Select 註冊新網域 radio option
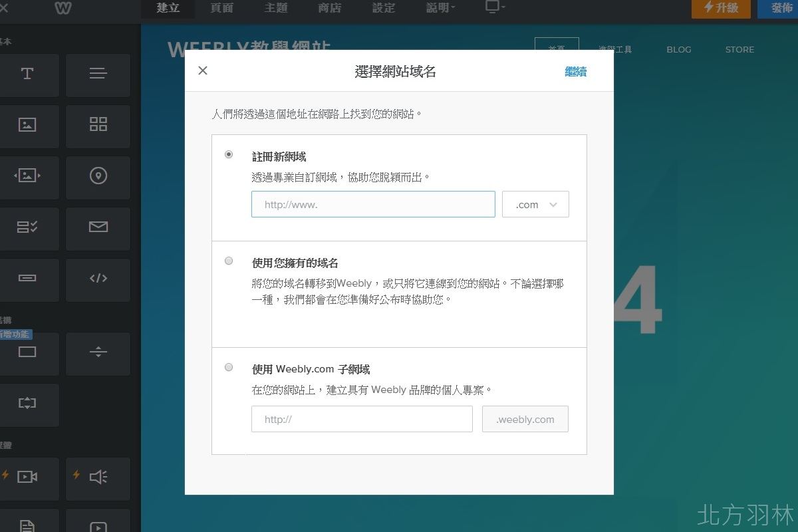 (x=229, y=154)
